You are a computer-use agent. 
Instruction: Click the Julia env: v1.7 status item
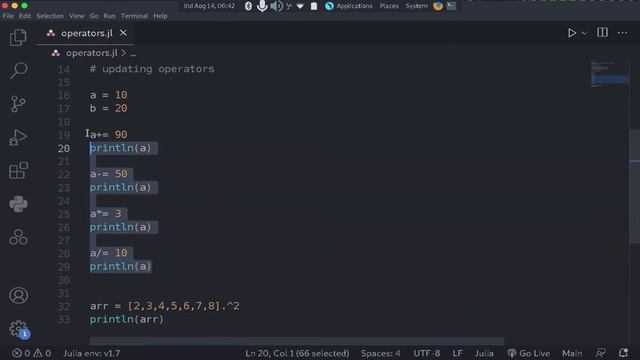point(91,353)
